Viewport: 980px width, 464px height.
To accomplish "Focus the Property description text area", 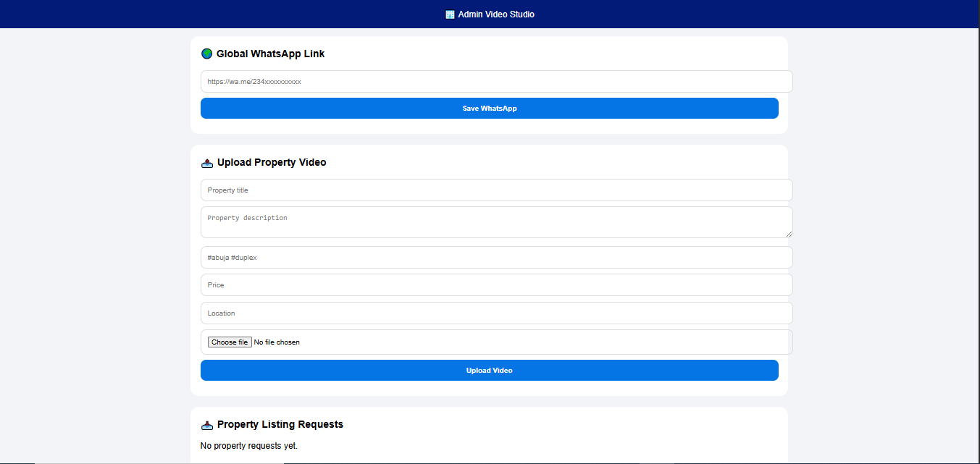I will 496,222.
